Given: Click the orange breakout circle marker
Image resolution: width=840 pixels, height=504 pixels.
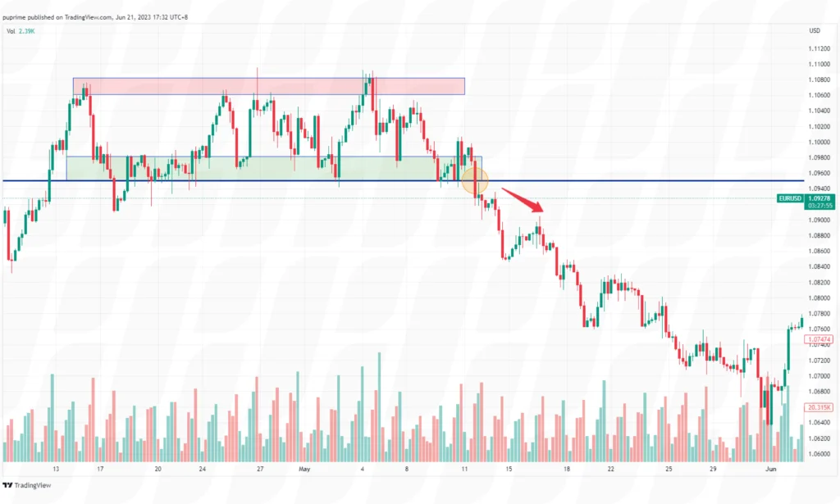Looking at the screenshot, I should coord(476,181).
